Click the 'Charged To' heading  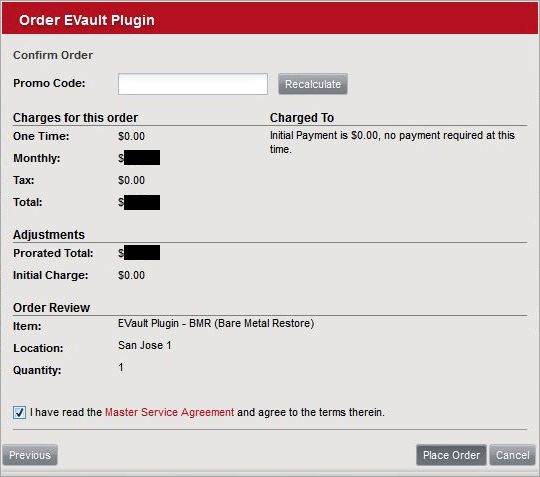pyautogui.click(x=302, y=118)
